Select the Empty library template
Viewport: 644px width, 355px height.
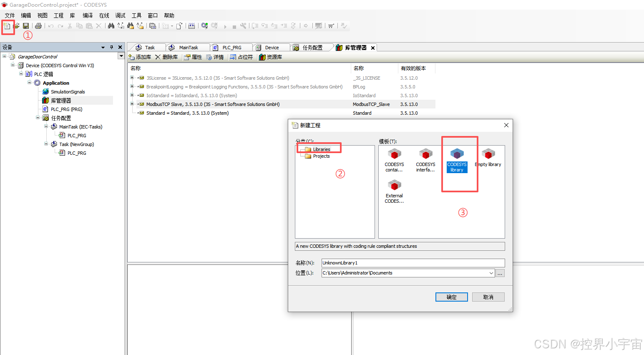click(x=488, y=158)
